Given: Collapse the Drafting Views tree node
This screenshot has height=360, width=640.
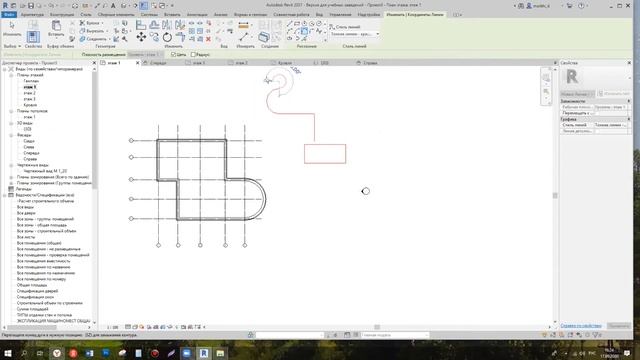Looking at the screenshot, I should click(11, 165).
